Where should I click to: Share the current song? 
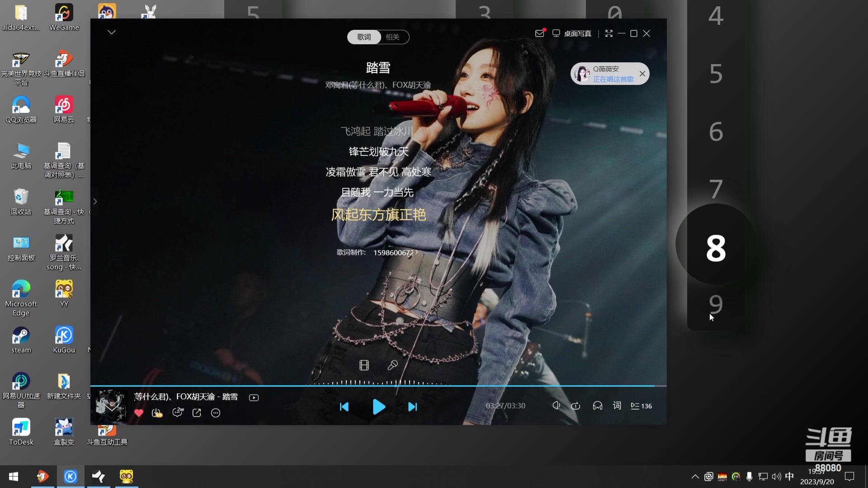(x=197, y=413)
